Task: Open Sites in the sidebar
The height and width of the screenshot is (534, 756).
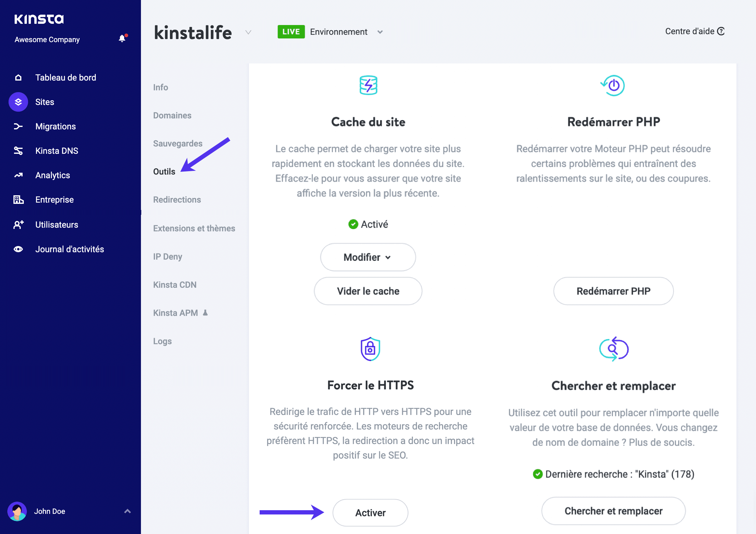Action: [x=45, y=102]
